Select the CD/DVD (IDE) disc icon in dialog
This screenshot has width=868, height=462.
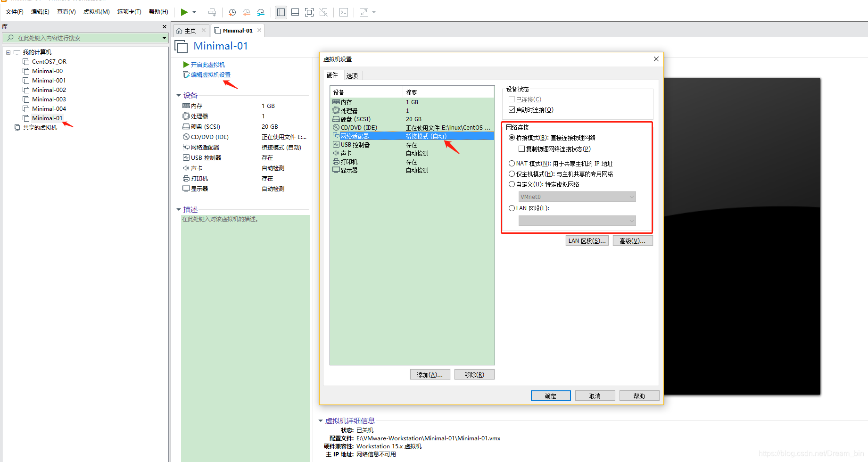click(x=336, y=127)
